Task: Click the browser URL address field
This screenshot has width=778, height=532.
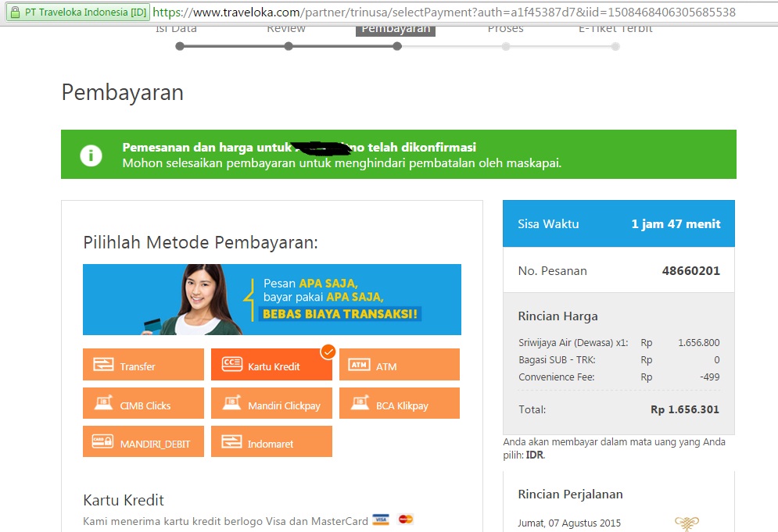Action: (x=444, y=12)
